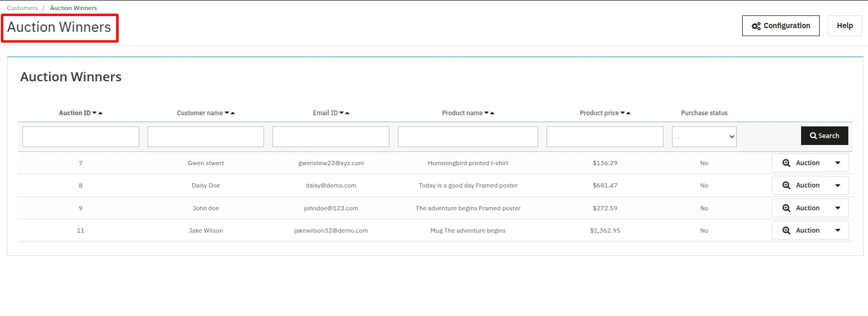Click the magnifier icon in Gwen stwert row
The width and height of the screenshot is (868, 316).
tap(786, 163)
